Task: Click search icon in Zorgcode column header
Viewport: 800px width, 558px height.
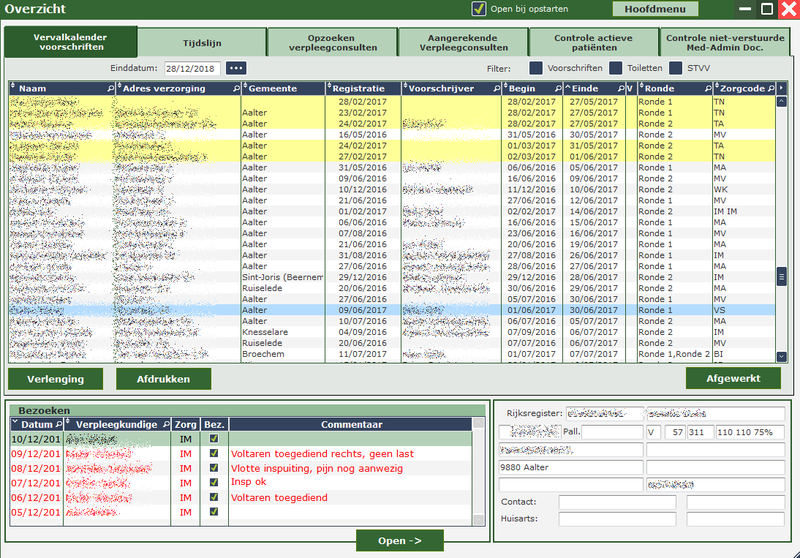Action: pos(769,89)
